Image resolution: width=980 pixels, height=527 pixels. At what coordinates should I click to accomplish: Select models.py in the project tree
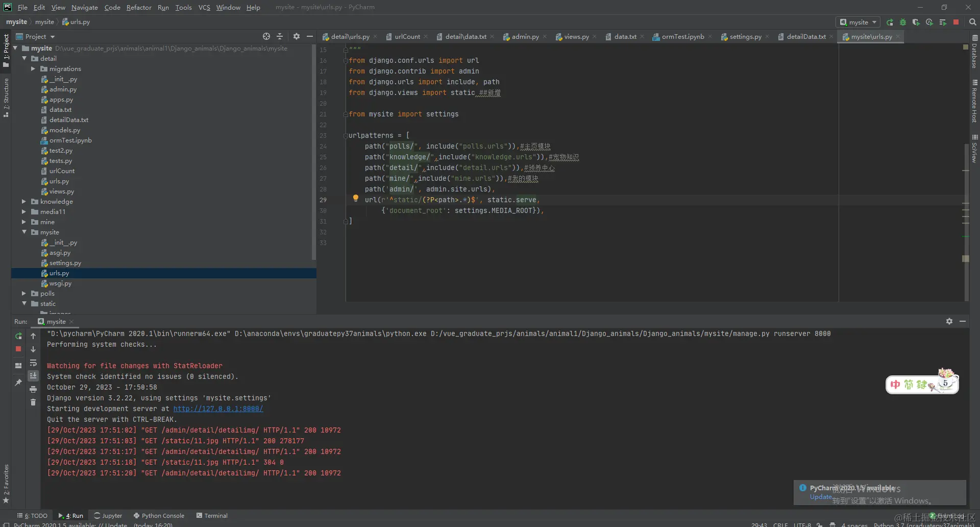point(64,130)
